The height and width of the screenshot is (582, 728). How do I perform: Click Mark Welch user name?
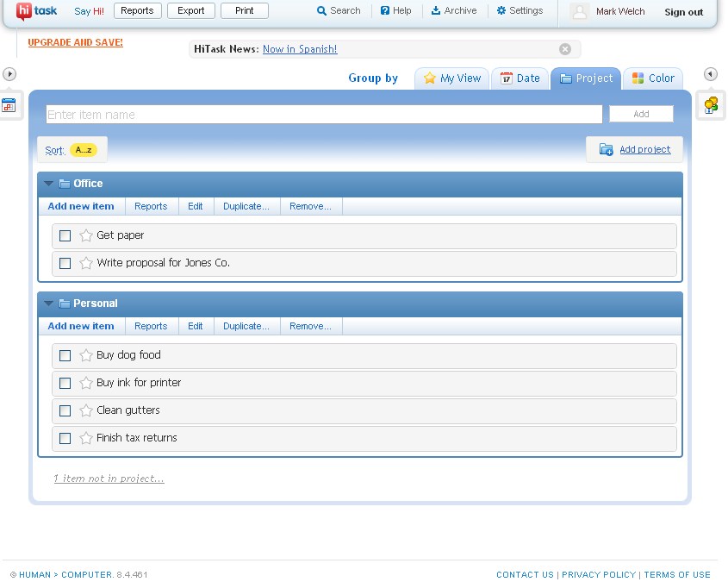(620, 11)
